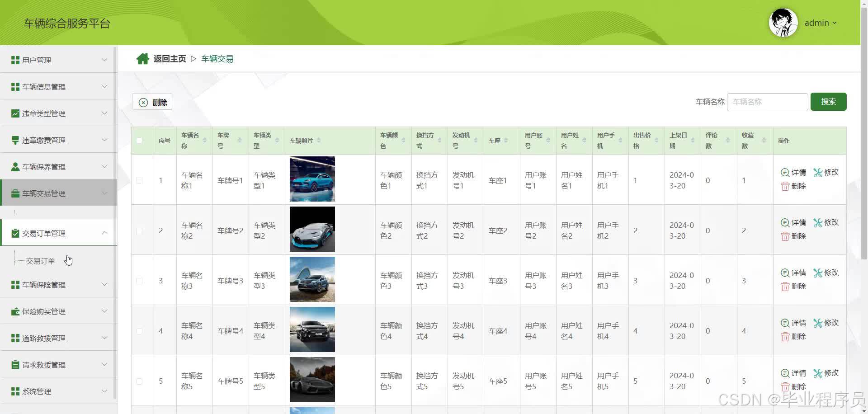Sort by 上架日期 column arrows
Image resolution: width=868 pixels, height=414 pixels.
pyautogui.click(x=693, y=141)
